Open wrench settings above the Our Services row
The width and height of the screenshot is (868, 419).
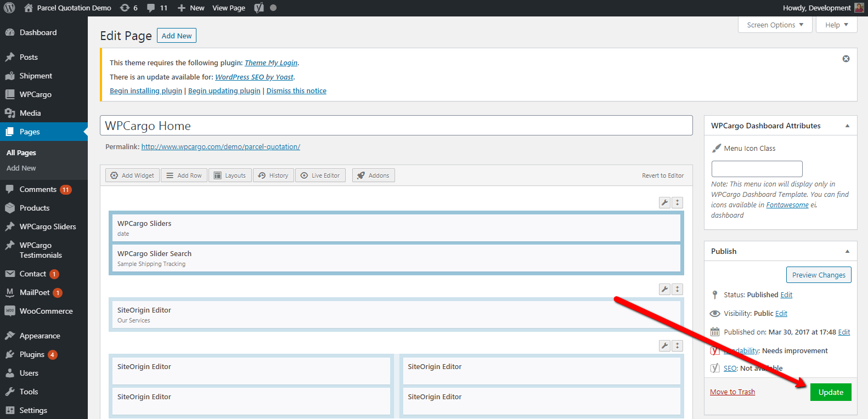pos(664,289)
